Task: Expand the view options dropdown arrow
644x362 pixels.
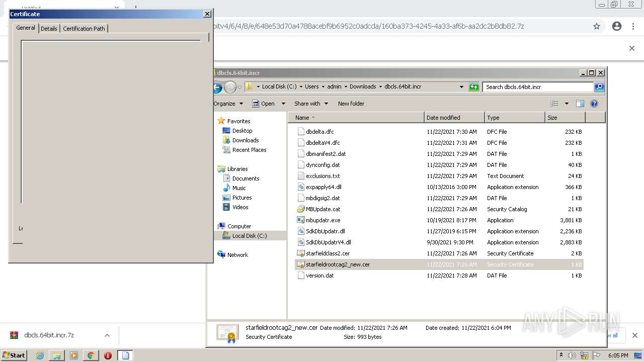Action: (566, 104)
